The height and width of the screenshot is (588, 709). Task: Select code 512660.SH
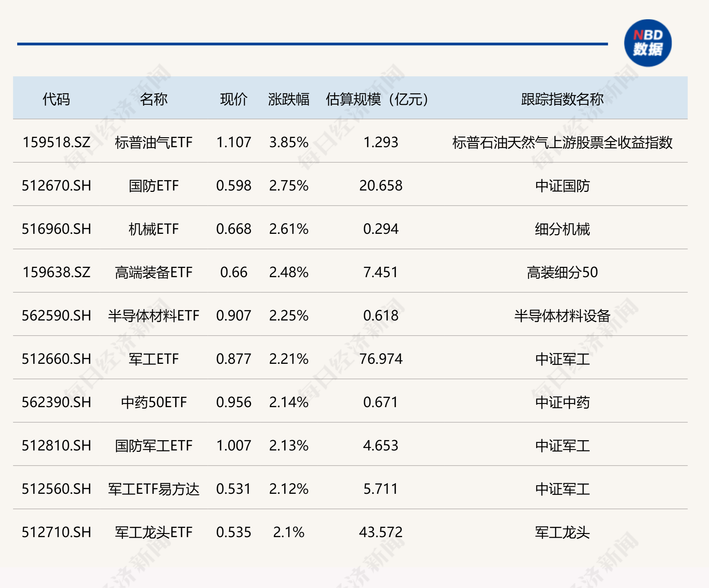(x=56, y=359)
